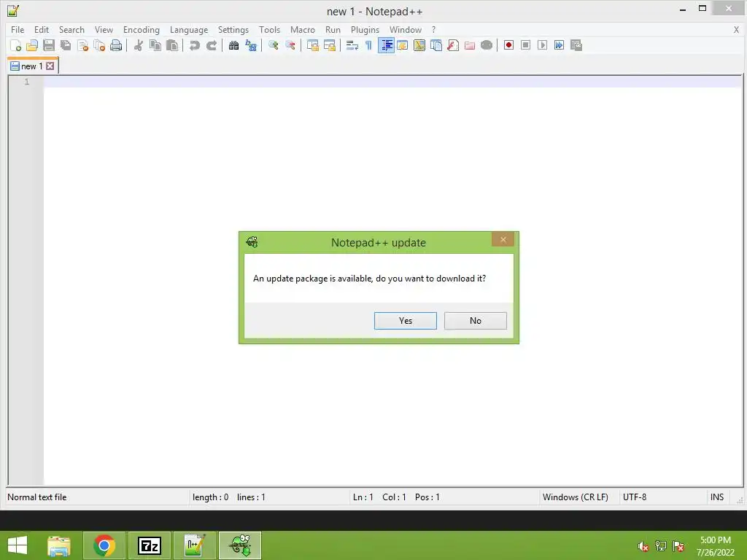747x560 pixels.
Task: Close the Notepad++ update dialog
Action: (x=503, y=239)
